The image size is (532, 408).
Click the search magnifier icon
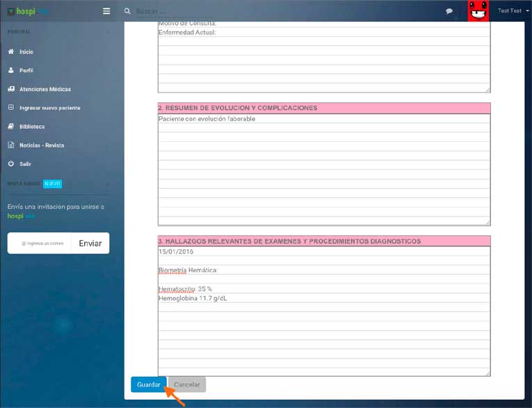click(x=127, y=11)
